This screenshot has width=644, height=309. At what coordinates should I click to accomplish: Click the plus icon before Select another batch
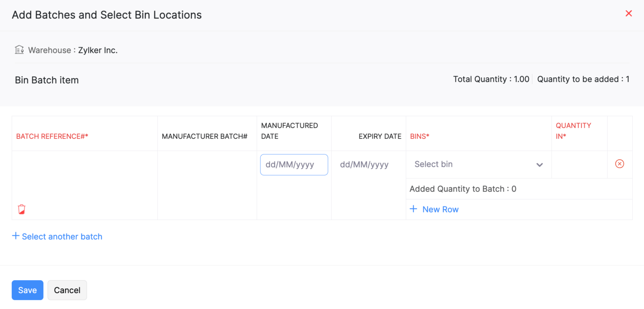[15, 236]
